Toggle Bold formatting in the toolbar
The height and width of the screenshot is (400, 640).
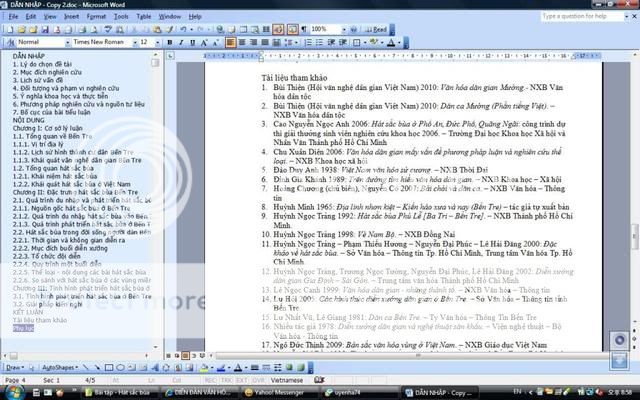click(170, 43)
